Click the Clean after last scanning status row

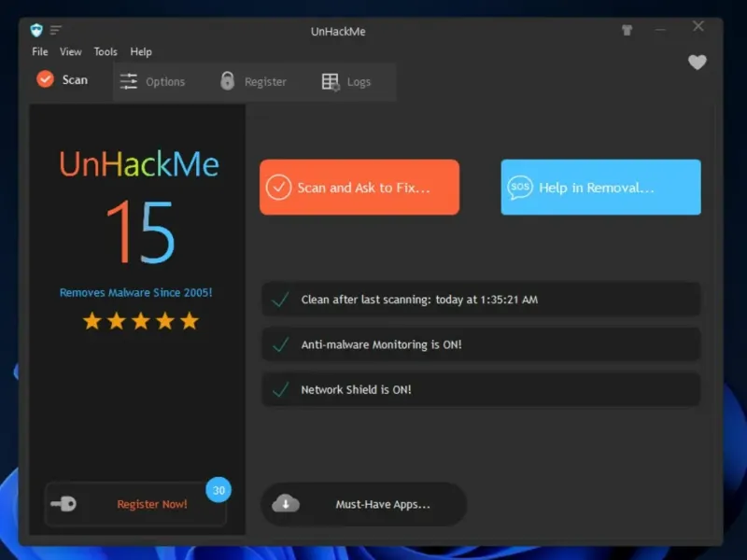coord(481,299)
